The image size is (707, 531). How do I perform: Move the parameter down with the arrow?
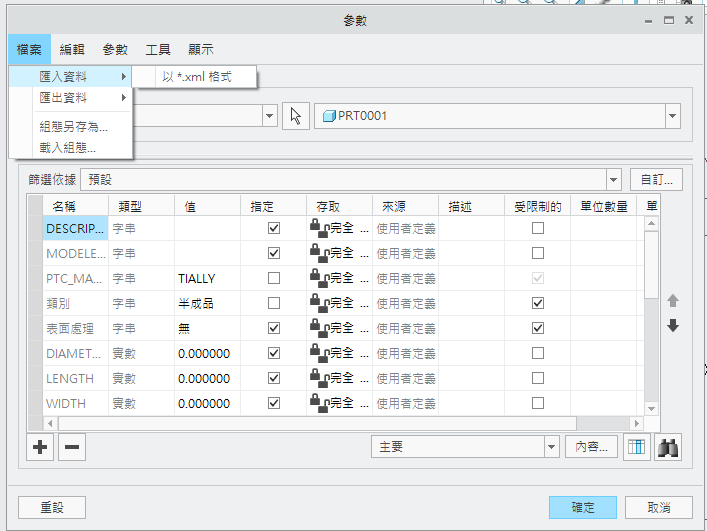click(x=673, y=326)
